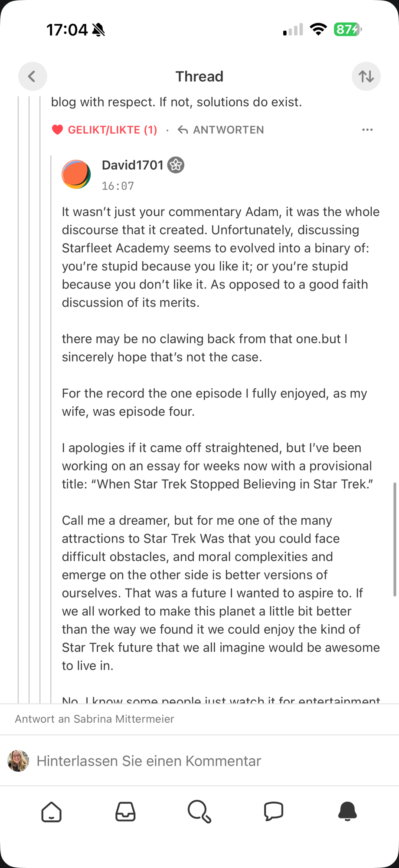
Task: Go back using the chevron arrow
Action: (33, 76)
